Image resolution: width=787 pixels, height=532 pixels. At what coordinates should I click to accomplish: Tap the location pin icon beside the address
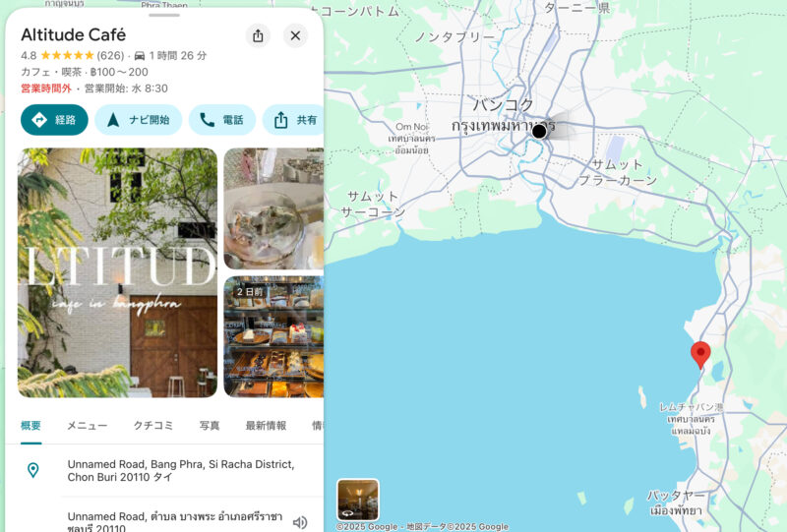(x=33, y=470)
